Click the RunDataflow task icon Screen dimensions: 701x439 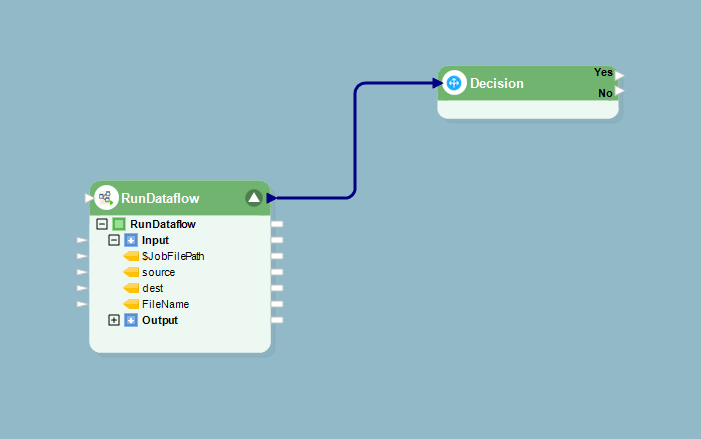point(106,198)
